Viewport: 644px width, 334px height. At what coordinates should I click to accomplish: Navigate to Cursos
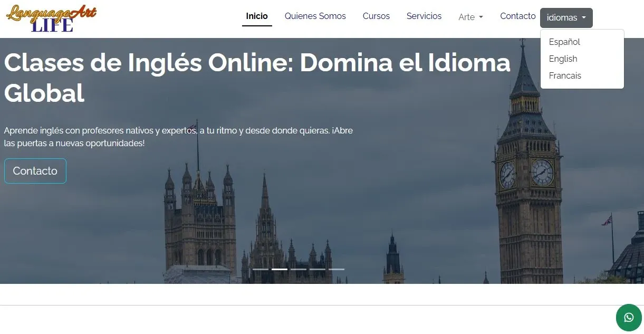376,16
